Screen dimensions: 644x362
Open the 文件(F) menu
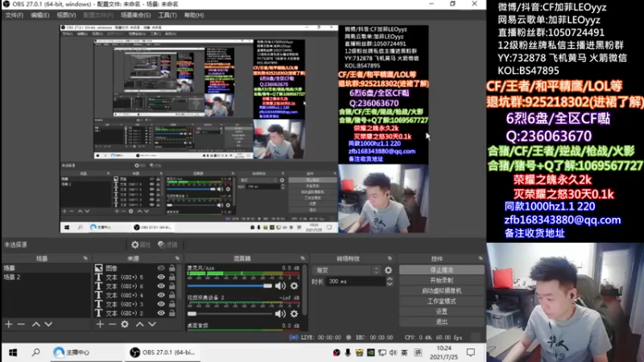[x=14, y=15]
